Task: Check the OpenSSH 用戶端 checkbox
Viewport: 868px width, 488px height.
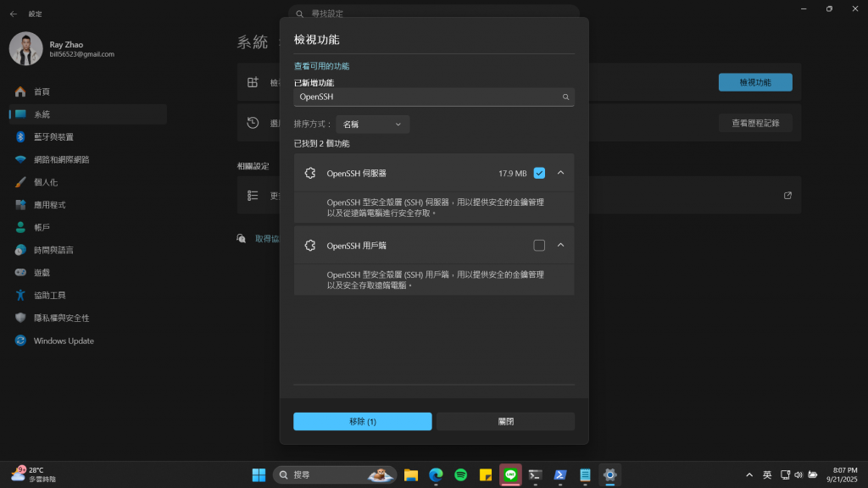Action: [x=539, y=245]
